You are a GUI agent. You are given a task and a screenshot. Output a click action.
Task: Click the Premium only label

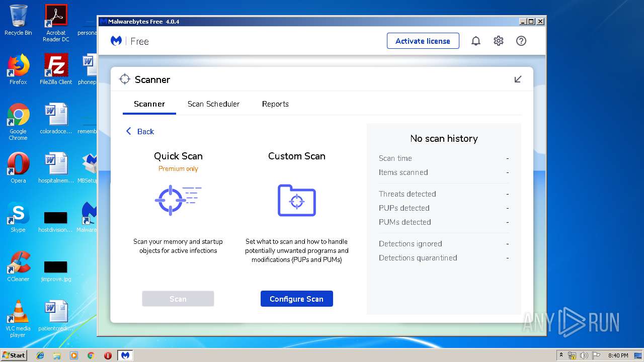pyautogui.click(x=178, y=169)
